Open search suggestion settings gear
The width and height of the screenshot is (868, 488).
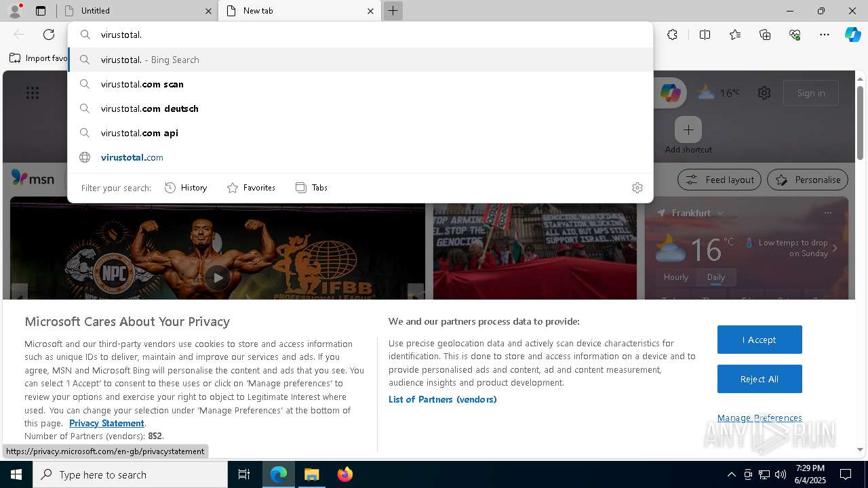tap(637, 188)
